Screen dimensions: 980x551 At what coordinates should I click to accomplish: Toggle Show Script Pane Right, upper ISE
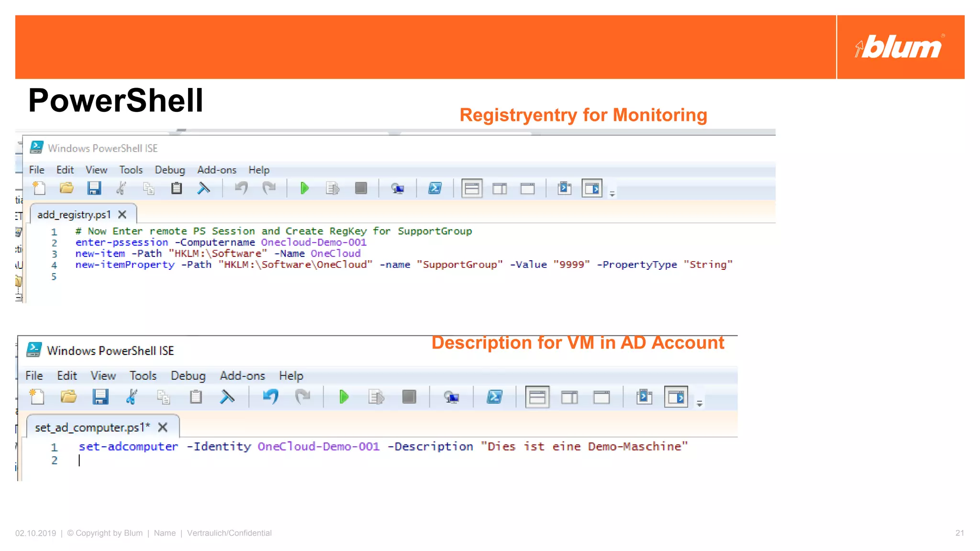point(500,189)
